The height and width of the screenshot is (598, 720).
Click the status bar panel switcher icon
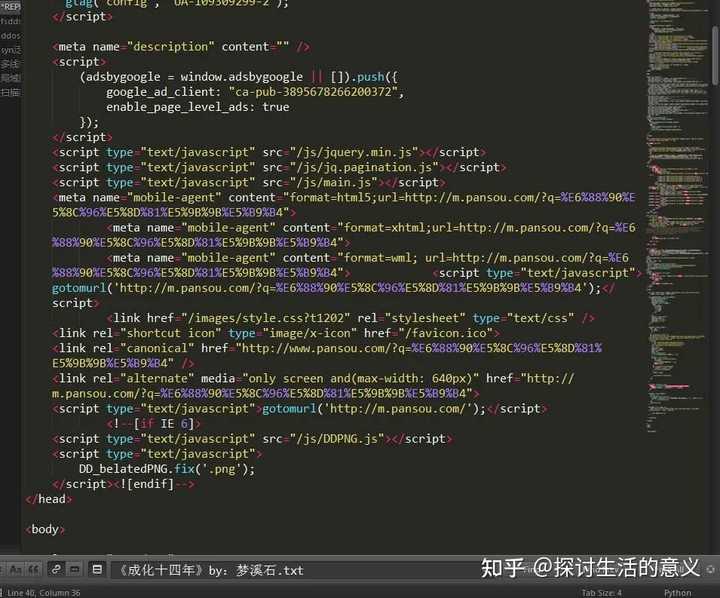click(x=1, y=592)
